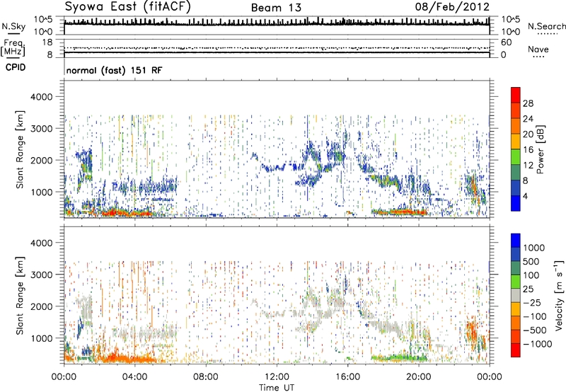Click the "4000" range tick in power panel
This screenshot has height=392, width=566.
pyautogui.click(x=41, y=97)
